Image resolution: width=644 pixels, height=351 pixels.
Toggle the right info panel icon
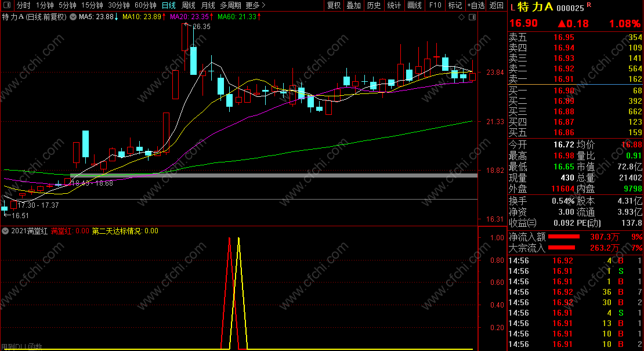pyautogui.click(x=472, y=17)
